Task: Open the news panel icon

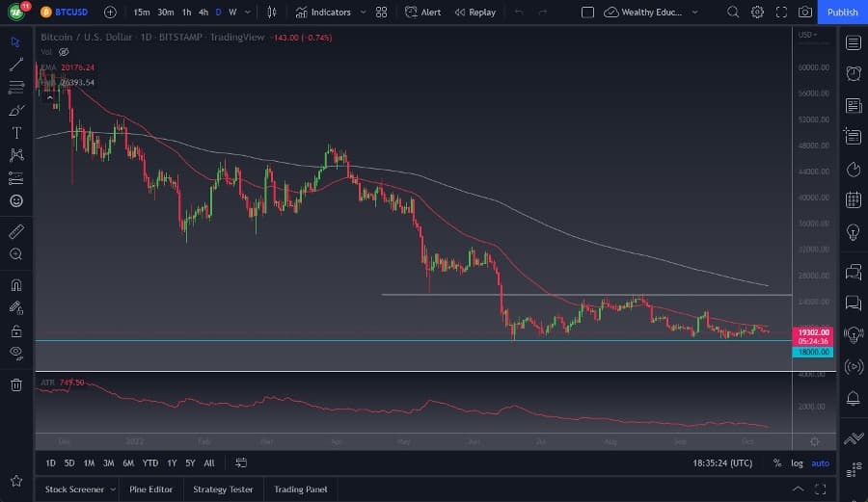Action: click(x=854, y=106)
